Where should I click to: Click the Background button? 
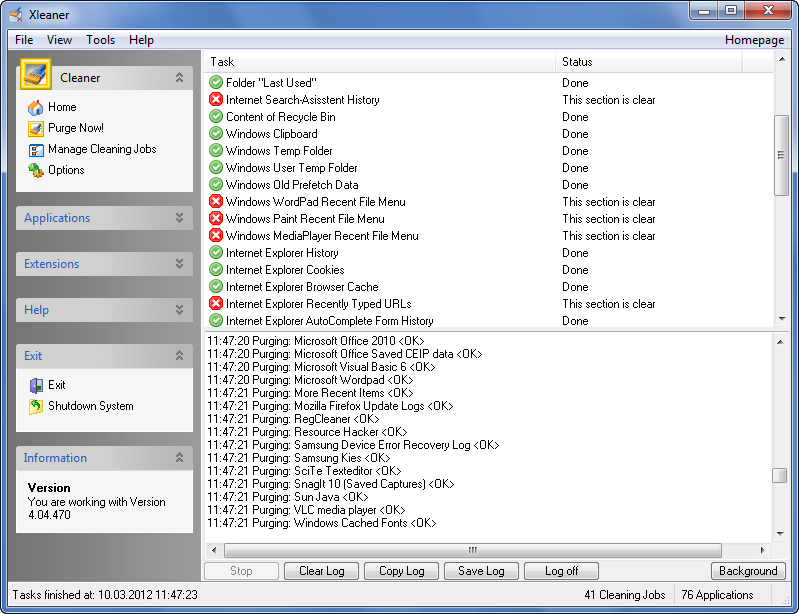(748, 571)
